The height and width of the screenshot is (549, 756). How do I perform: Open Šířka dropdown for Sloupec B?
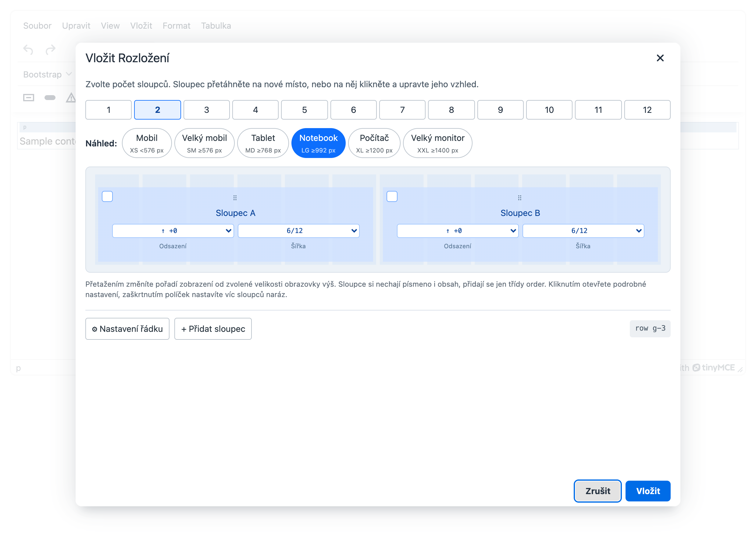(583, 231)
